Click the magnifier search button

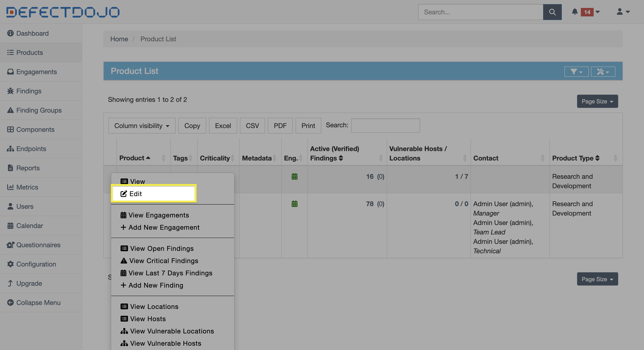[552, 12]
